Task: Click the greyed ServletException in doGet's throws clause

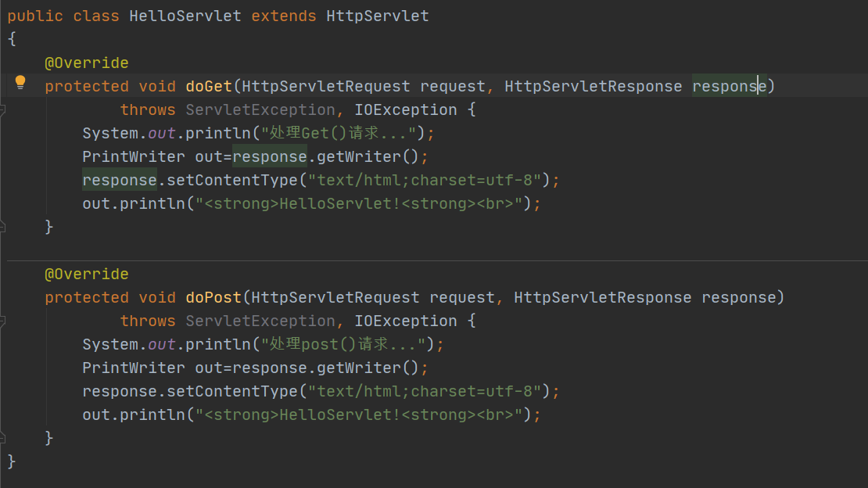Action: coord(260,109)
